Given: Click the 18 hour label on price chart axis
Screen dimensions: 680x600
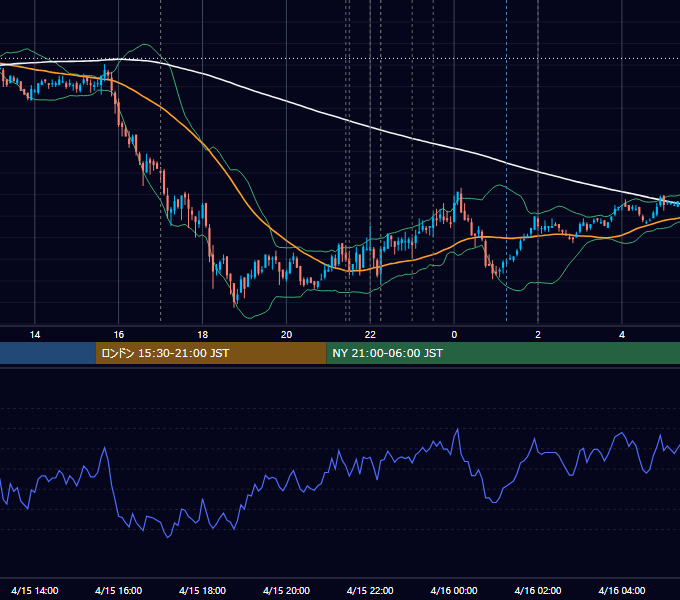Looking at the screenshot, I should 203,335.
